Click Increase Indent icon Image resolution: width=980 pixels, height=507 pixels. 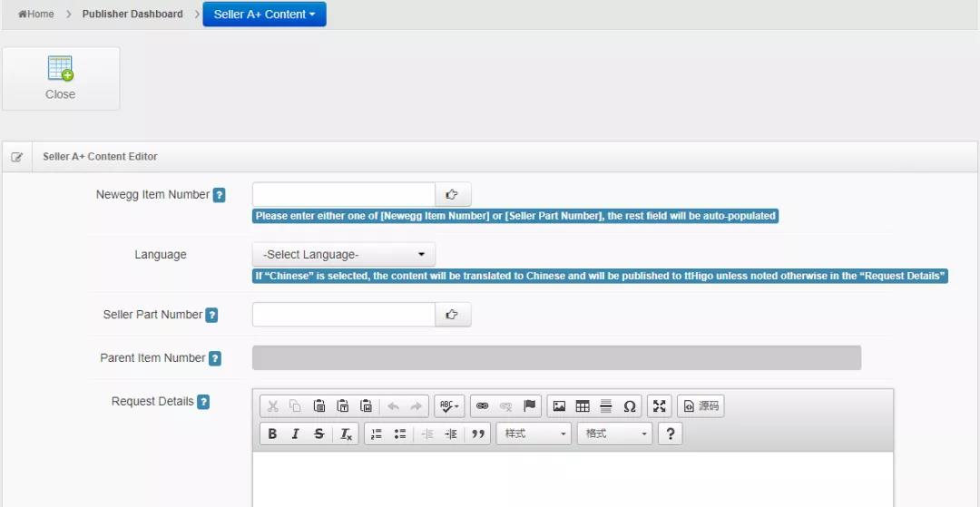click(451, 434)
